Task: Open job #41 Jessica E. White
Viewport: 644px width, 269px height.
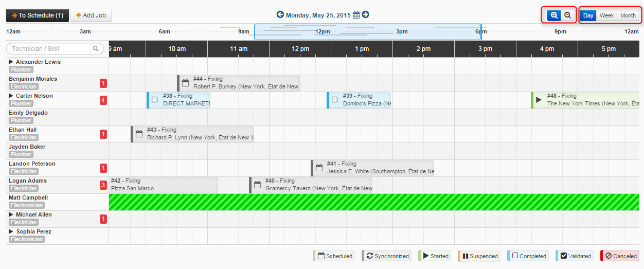Action: tap(372, 168)
